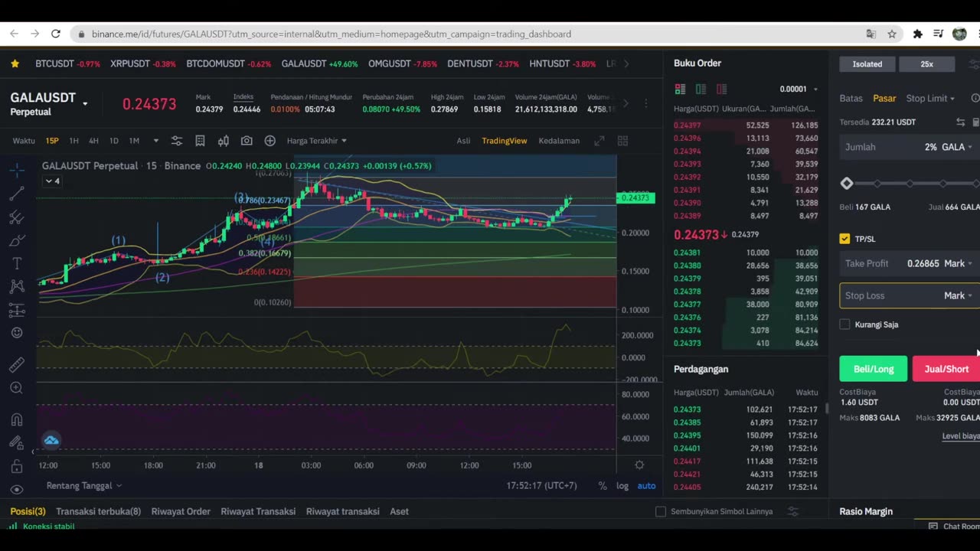The width and height of the screenshot is (980, 551).
Task: Open the receipt-style chart toolbar icon
Action: (200, 141)
